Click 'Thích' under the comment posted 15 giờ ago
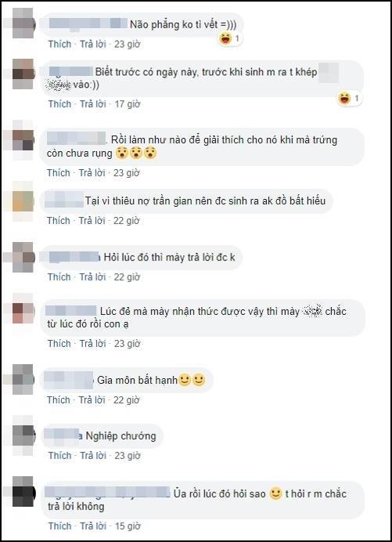This screenshot has width=392, height=542. pyautogui.click(x=59, y=526)
